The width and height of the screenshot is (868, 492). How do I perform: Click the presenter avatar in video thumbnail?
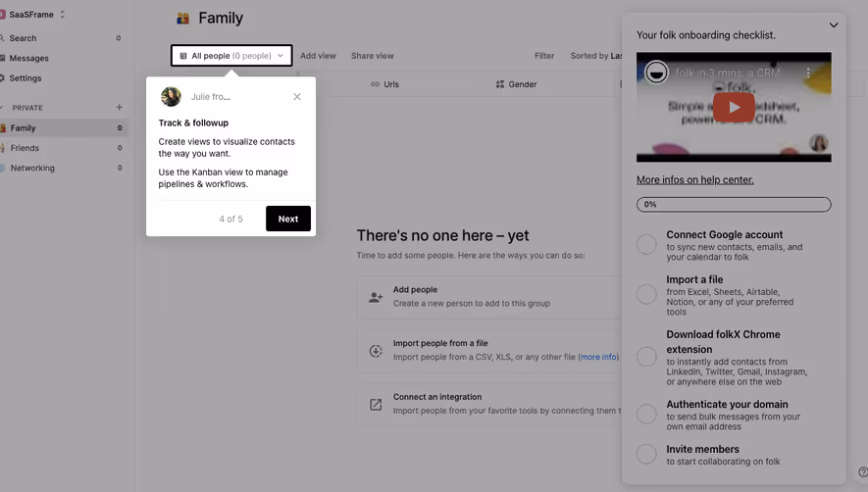[819, 143]
